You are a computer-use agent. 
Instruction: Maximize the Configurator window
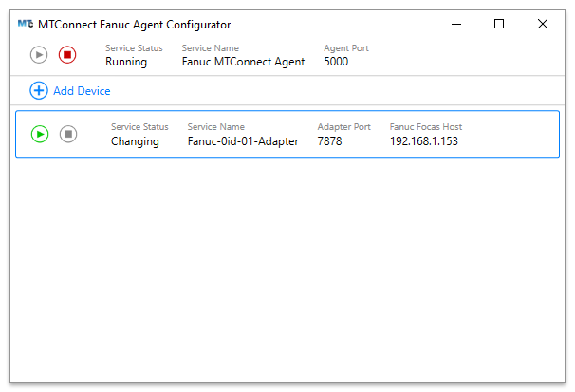coord(499,24)
